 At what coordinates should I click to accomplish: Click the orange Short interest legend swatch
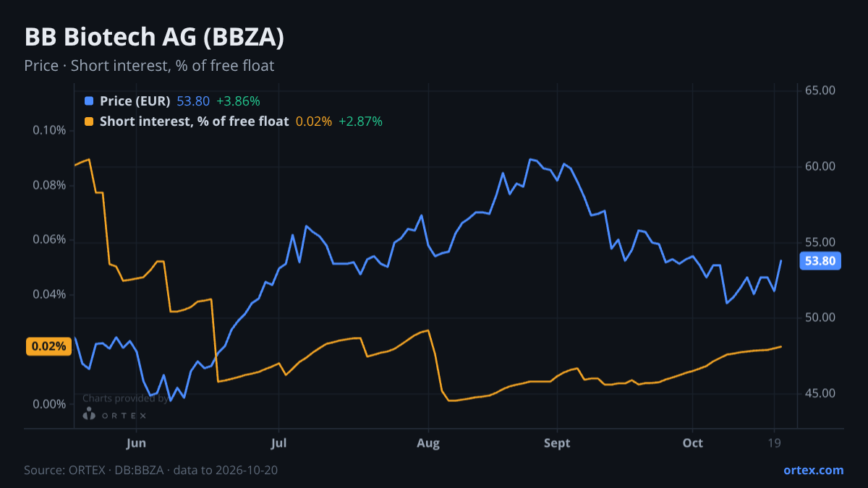point(89,121)
